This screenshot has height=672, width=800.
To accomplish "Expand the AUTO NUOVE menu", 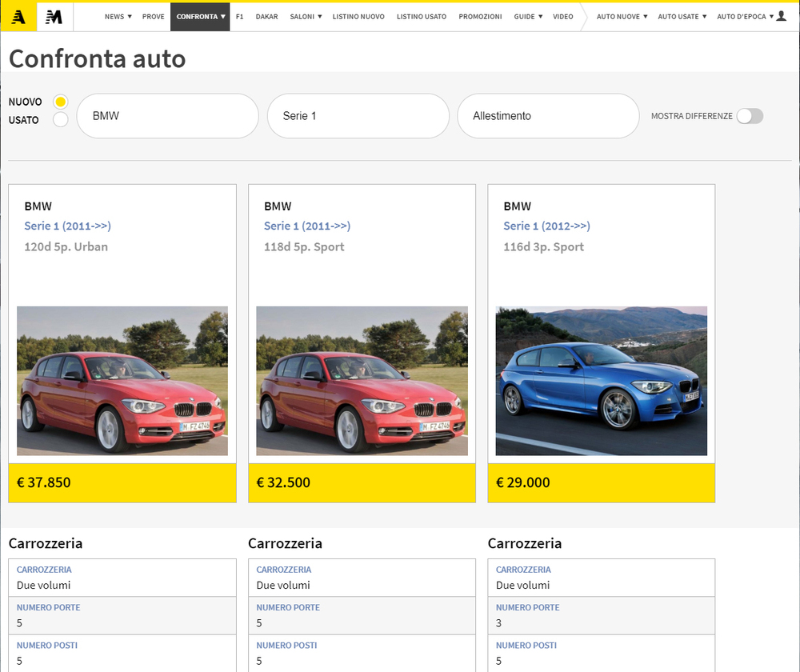I will (x=622, y=17).
